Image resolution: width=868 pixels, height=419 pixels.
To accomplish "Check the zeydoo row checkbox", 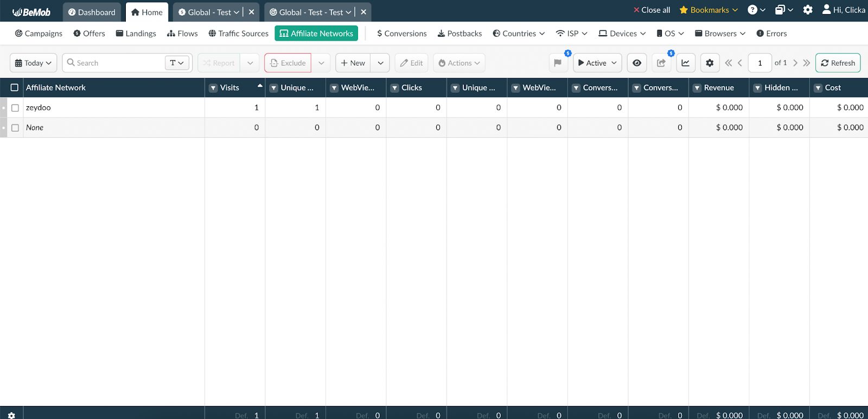I will point(15,108).
